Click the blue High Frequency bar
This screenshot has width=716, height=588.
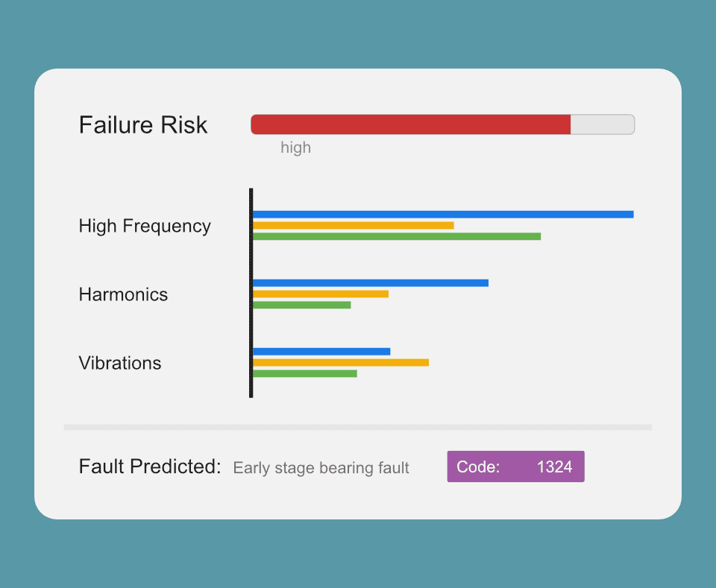443,215
